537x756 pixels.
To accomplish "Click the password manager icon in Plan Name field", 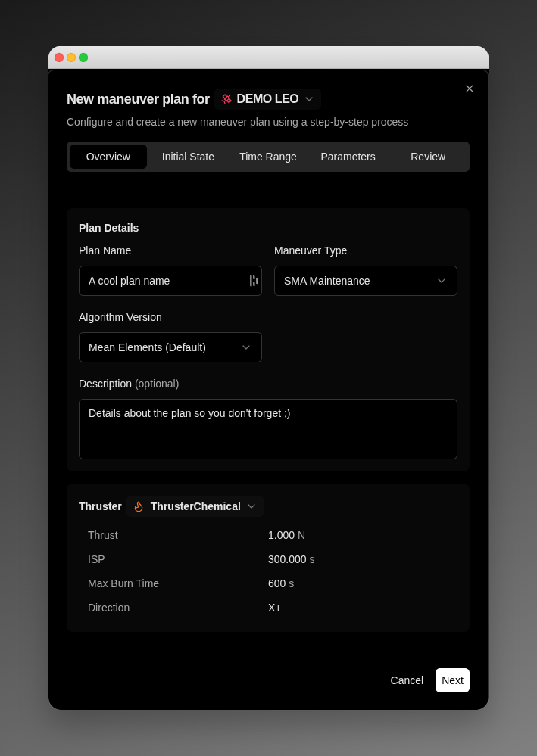I will tap(254, 281).
